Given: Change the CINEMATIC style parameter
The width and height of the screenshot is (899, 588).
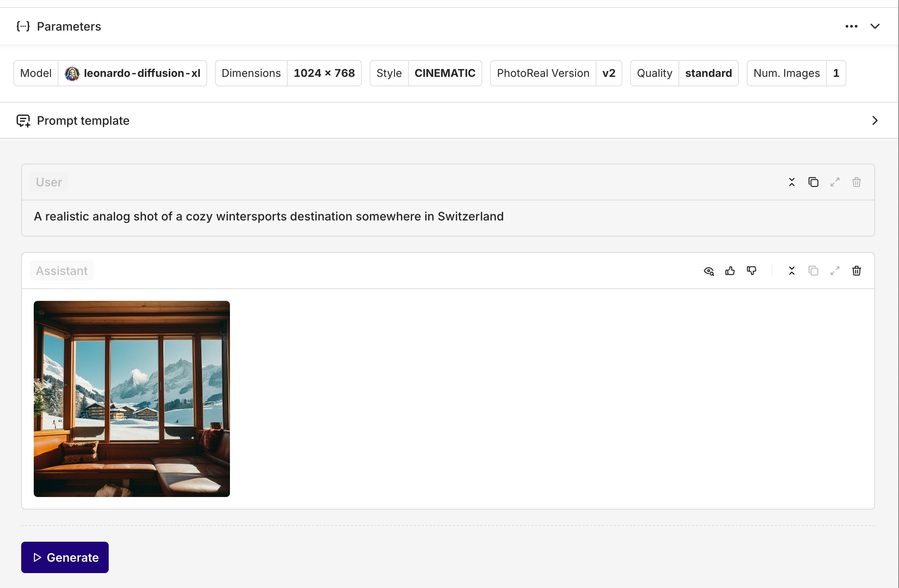Looking at the screenshot, I should [445, 73].
